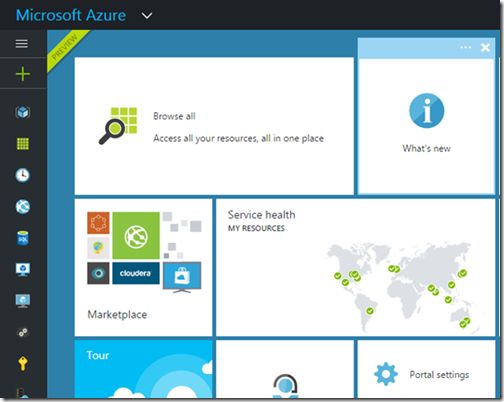Screen dimensions: 504x402
Task: Click the orange hexagon Marketplace thumbnail
Action: pos(98,223)
